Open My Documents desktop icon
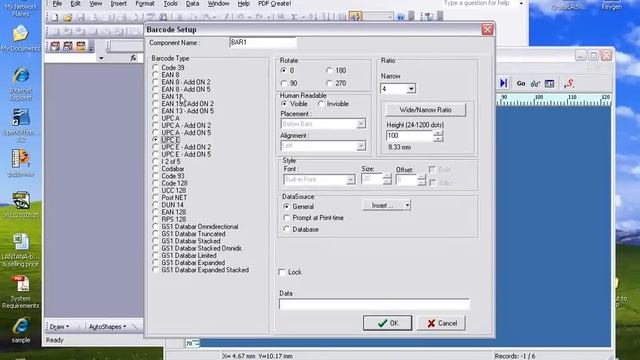640x360 pixels. 20,38
